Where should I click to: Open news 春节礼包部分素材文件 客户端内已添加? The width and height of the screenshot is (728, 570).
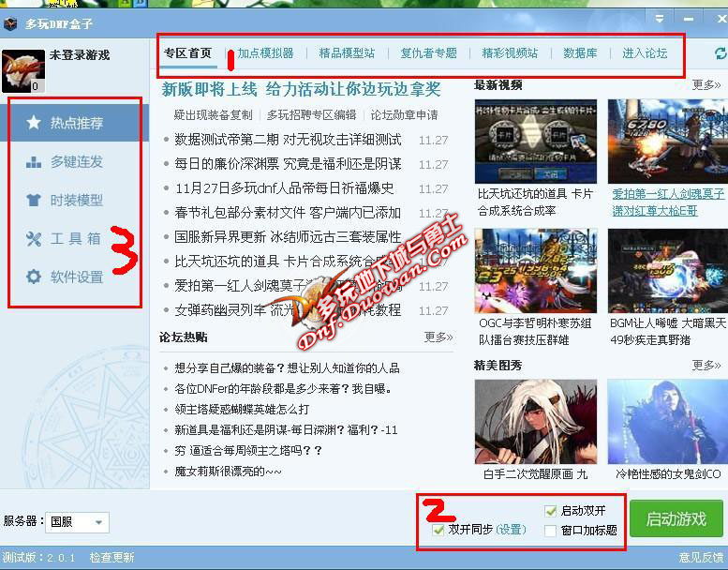[288, 213]
